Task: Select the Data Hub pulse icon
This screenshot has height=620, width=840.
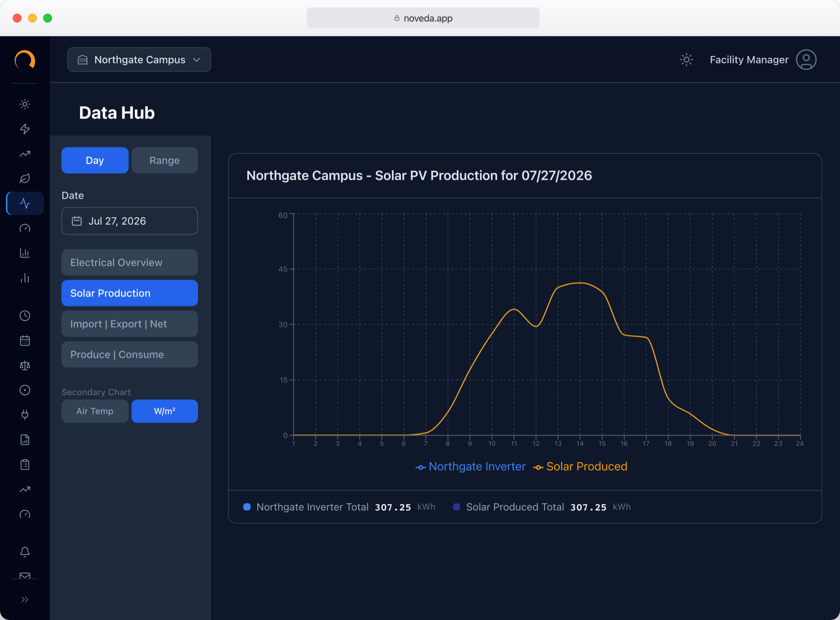Action: (x=25, y=203)
